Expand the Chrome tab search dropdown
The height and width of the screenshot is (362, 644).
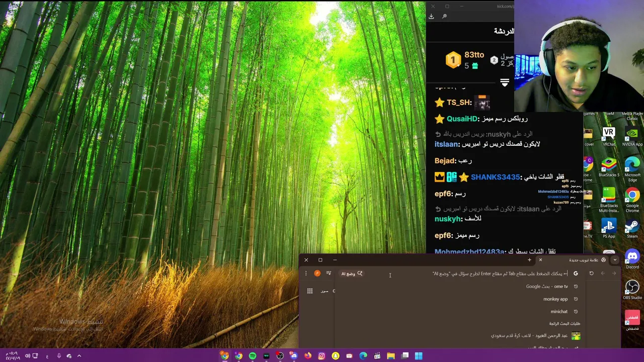click(615, 260)
